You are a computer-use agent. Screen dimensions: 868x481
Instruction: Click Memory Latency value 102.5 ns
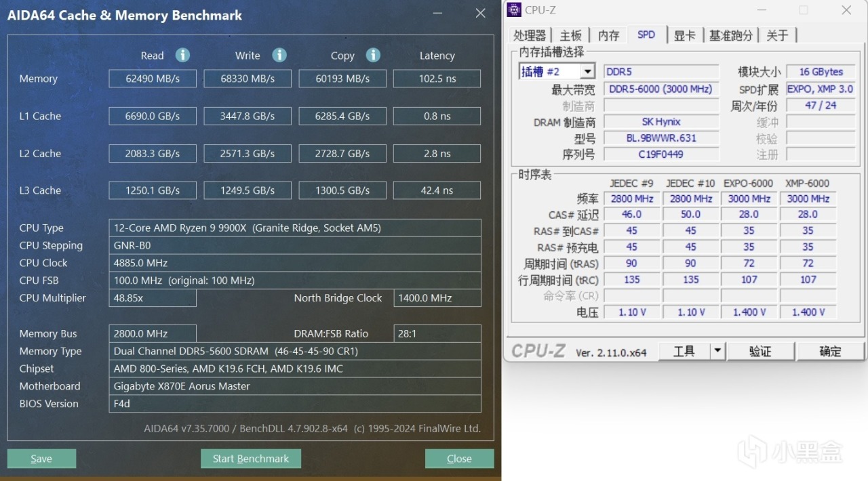click(x=437, y=79)
